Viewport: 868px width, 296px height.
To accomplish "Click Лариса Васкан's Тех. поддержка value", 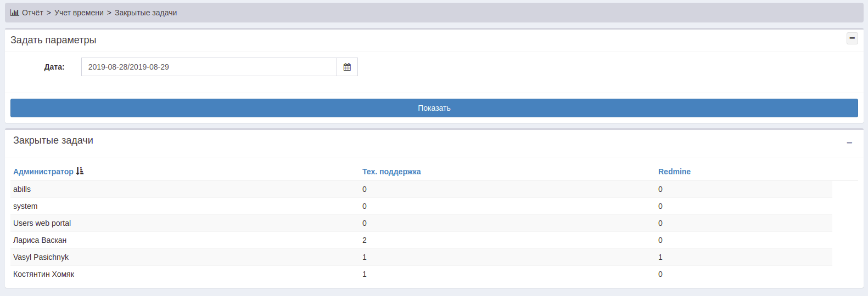I will 365,240.
